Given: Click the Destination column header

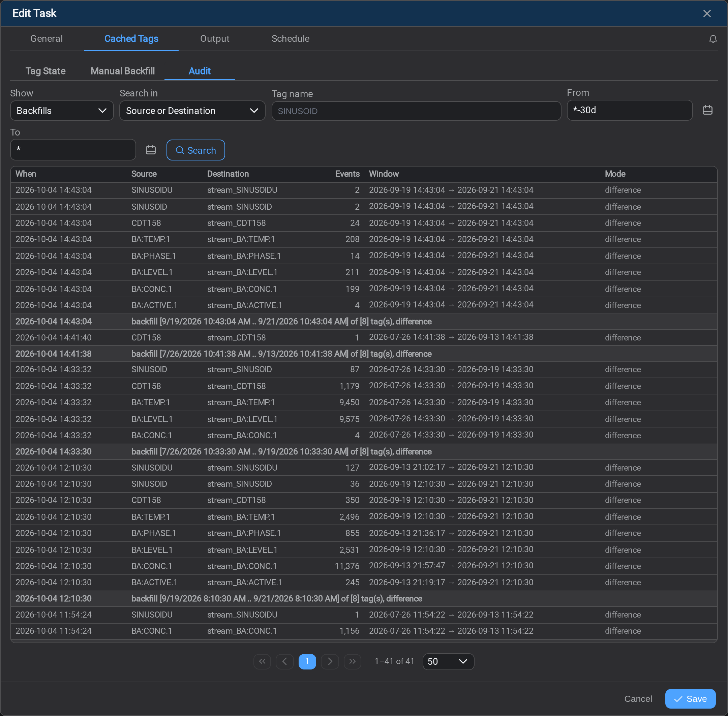Looking at the screenshot, I should click(x=228, y=174).
